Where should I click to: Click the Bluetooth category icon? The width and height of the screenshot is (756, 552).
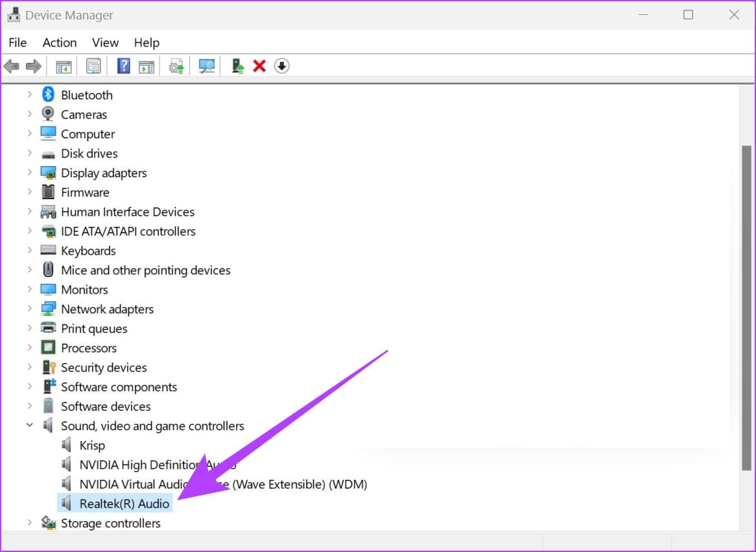(48, 95)
